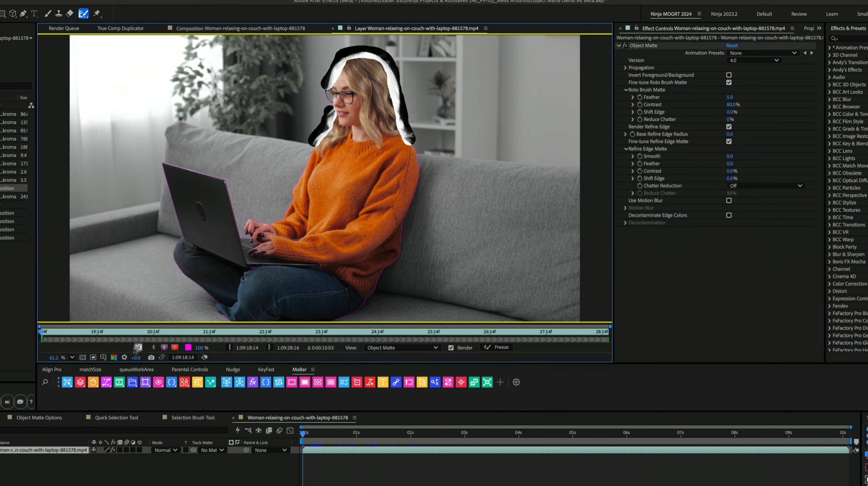This screenshot has height=486, width=868.
Task: Click the magenta overlay color swatch
Action: pos(188,347)
